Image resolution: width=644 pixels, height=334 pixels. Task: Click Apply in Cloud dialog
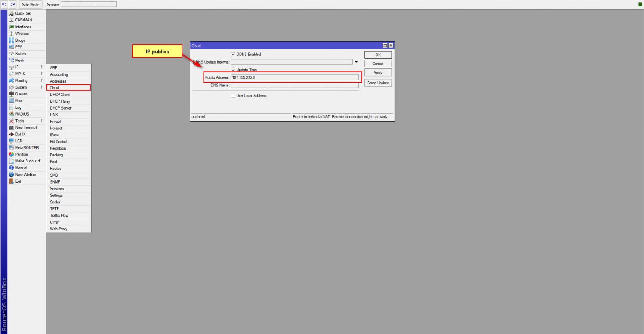[x=378, y=73]
